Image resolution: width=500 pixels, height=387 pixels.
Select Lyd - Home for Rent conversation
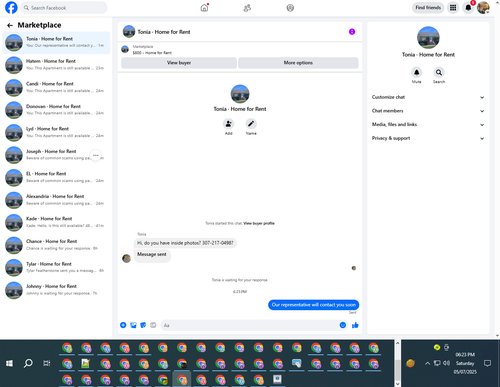pos(56,133)
